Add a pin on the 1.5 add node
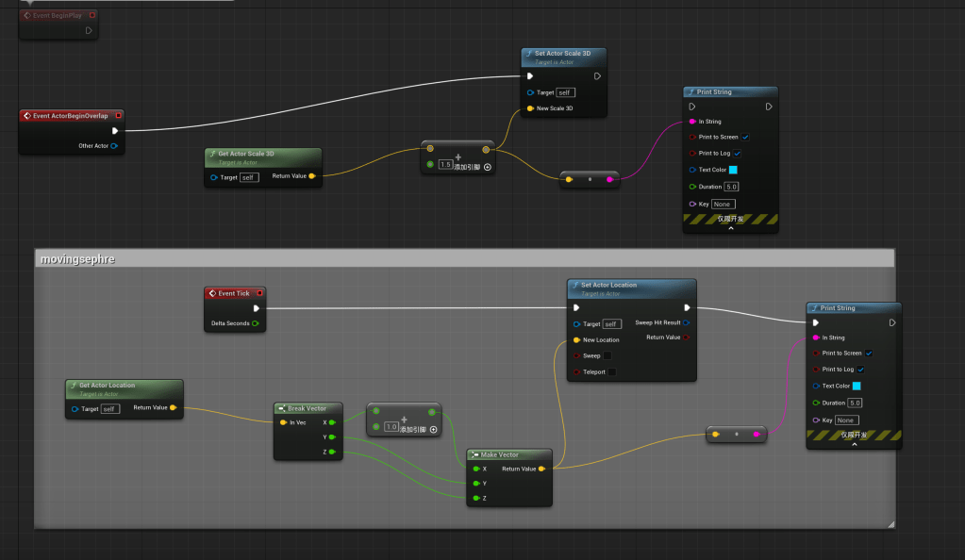 (x=487, y=167)
